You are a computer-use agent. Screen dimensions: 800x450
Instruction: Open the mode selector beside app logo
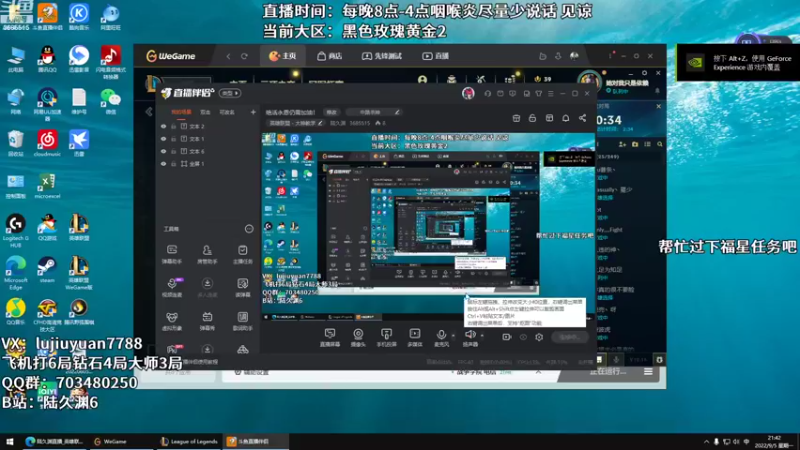coord(230,93)
